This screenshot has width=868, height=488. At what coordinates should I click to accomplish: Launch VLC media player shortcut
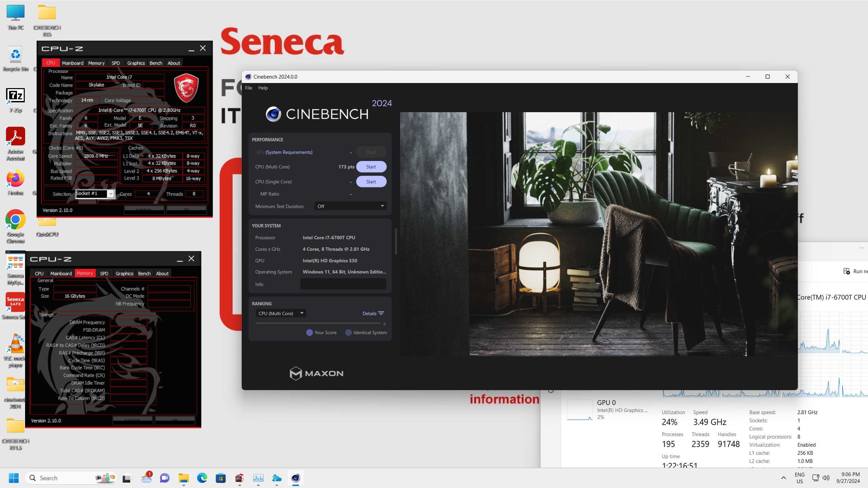(x=16, y=350)
